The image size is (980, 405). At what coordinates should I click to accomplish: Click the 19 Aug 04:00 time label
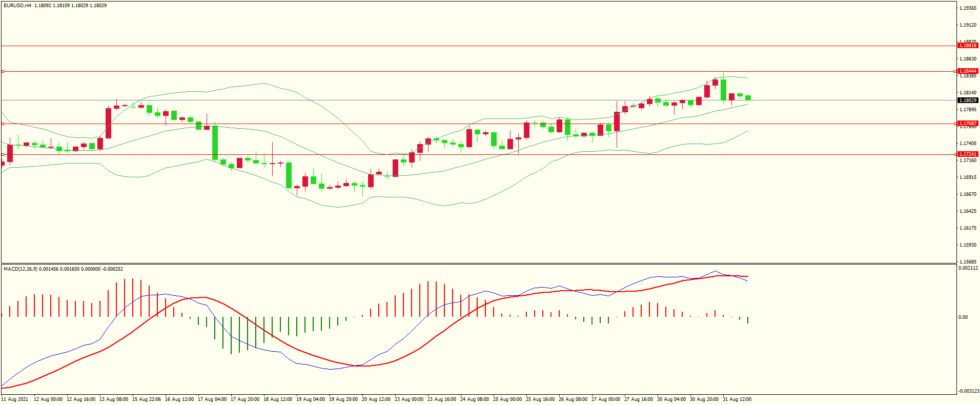(311, 399)
